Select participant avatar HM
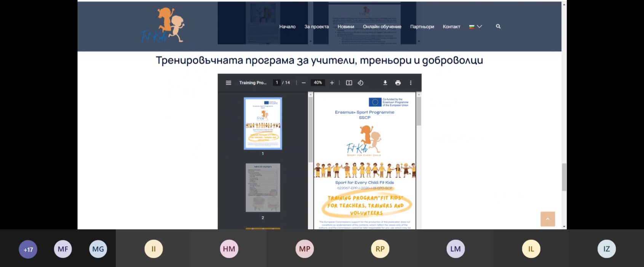 click(x=229, y=249)
